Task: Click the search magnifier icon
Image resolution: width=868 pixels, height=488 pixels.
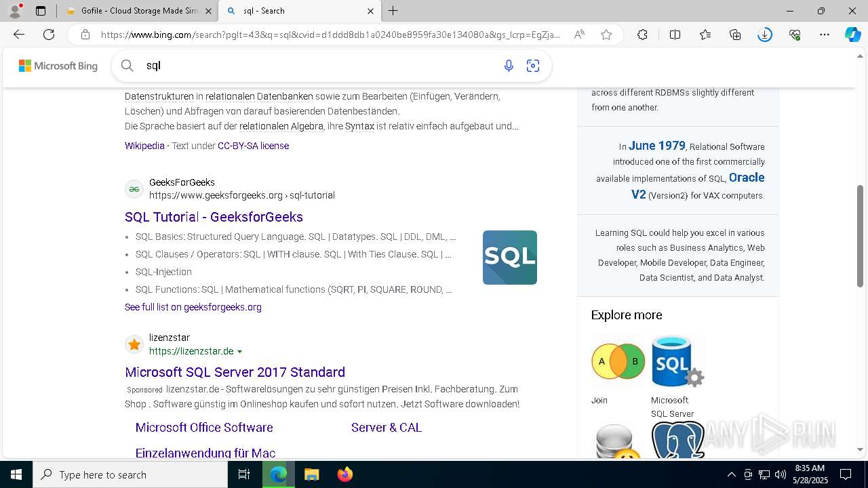Action: pyautogui.click(x=127, y=66)
